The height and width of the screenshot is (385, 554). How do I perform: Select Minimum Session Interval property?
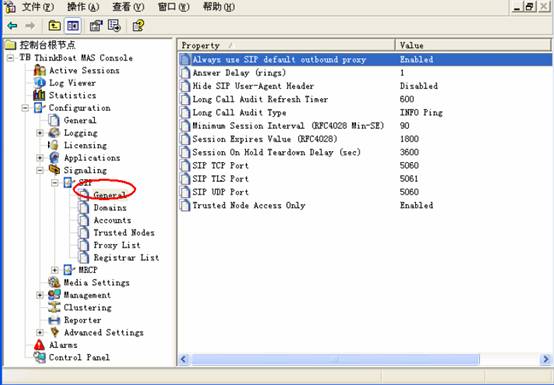365,126
